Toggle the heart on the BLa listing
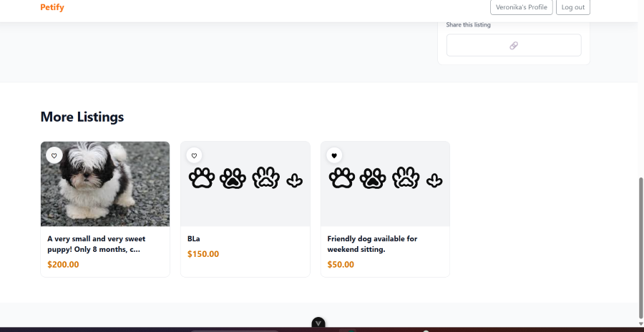 pyautogui.click(x=194, y=155)
